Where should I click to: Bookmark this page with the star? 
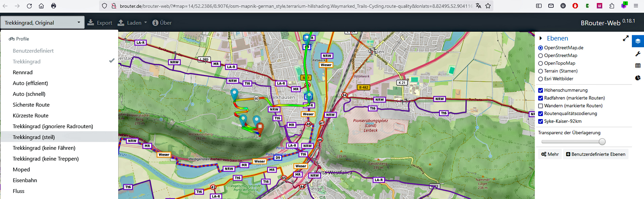pos(488,6)
